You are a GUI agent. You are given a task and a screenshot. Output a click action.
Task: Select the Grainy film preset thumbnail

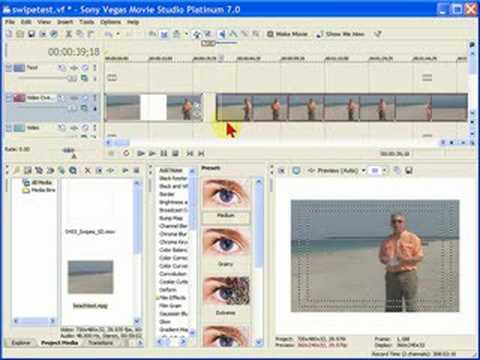[226, 244]
